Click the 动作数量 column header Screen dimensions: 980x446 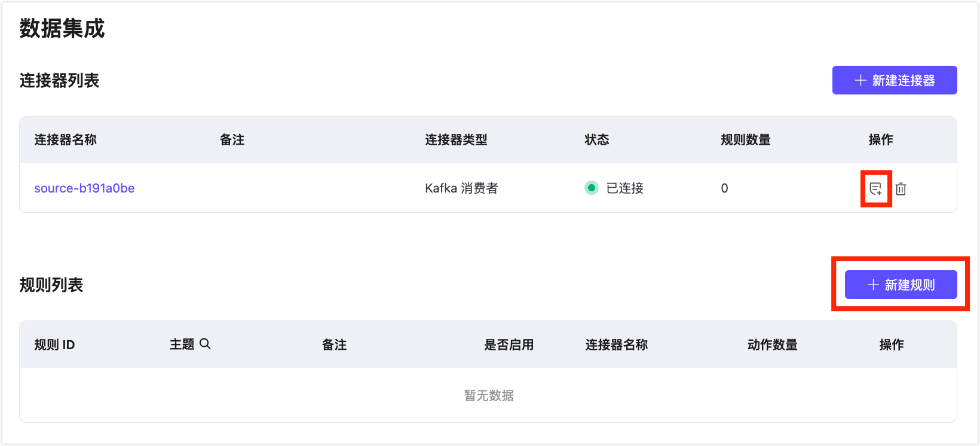click(x=772, y=345)
